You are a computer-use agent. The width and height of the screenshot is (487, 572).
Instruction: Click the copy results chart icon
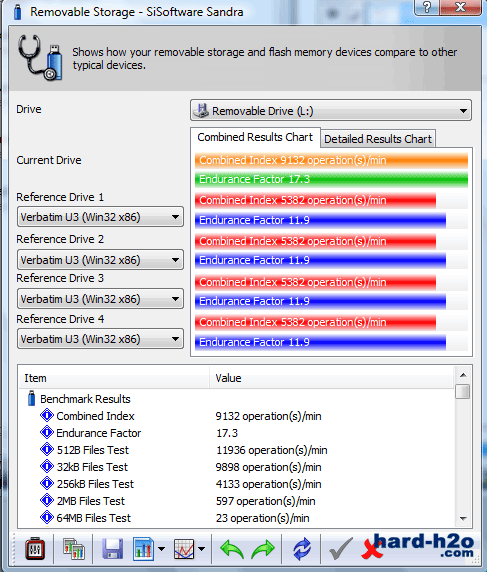click(x=74, y=549)
